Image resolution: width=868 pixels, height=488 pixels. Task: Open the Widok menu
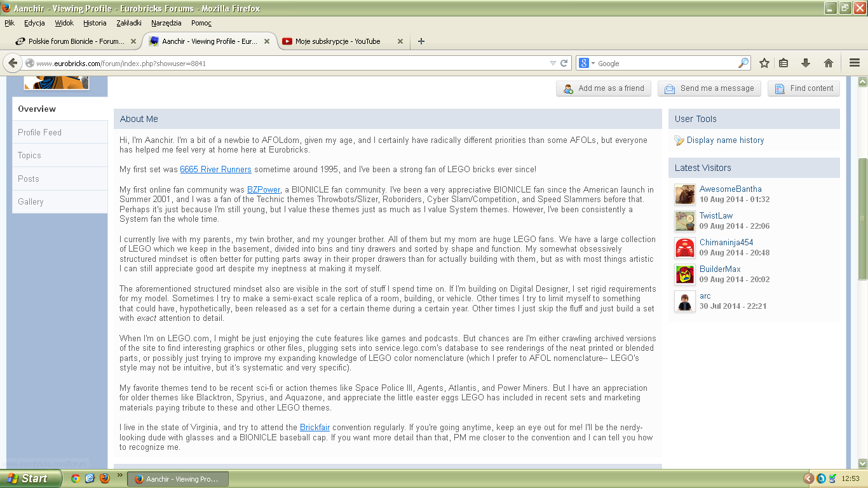click(x=64, y=23)
